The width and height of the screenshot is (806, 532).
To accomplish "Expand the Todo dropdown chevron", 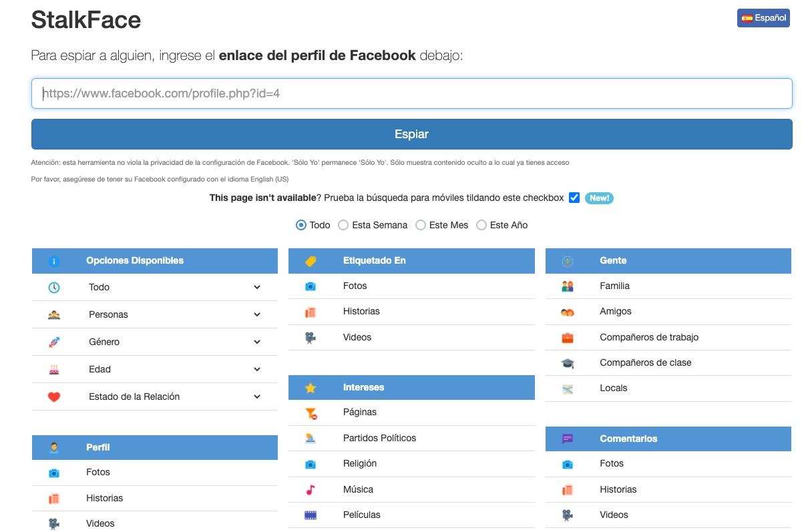I will pos(257,288).
